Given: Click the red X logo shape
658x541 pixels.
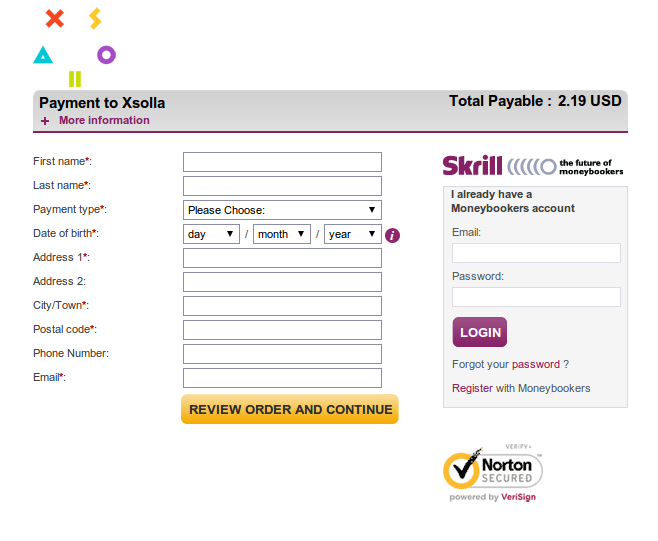Looking at the screenshot, I should 55,18.
